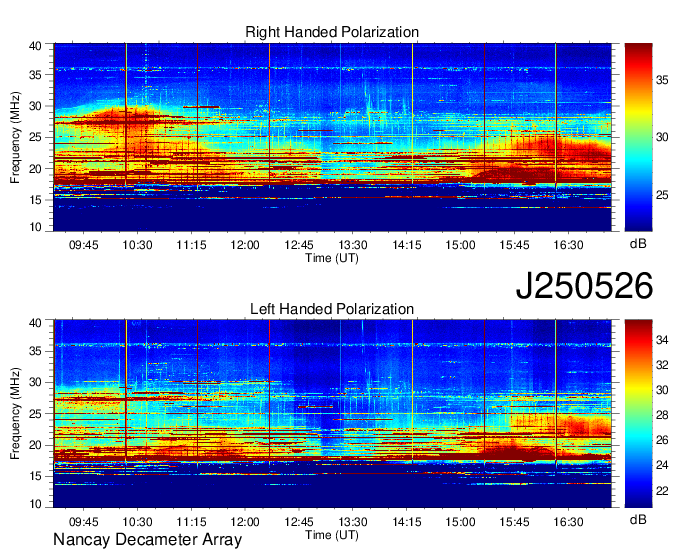This screenshot has height=552, width=680.
Task: Click the 13:30 time tick under the right-handed plot
Action: point(353,245)
